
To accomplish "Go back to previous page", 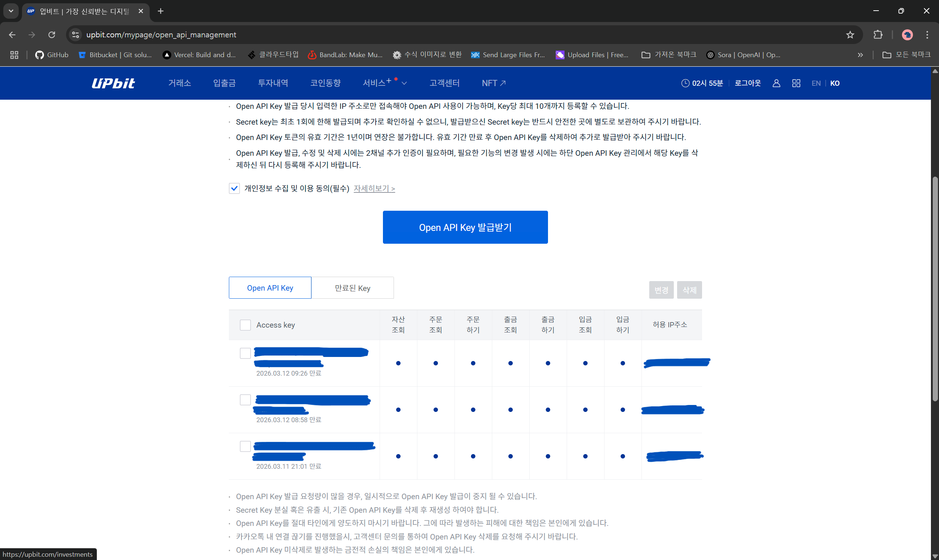I will [12, 35].
